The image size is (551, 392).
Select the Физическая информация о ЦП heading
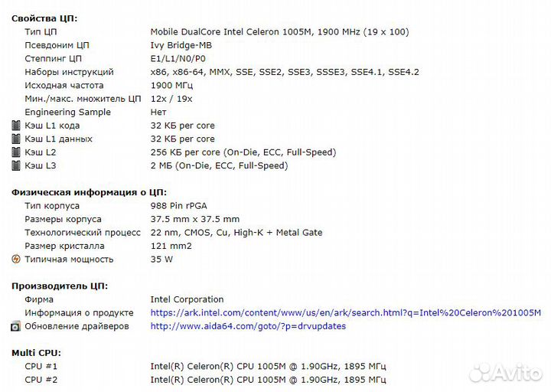89,192
